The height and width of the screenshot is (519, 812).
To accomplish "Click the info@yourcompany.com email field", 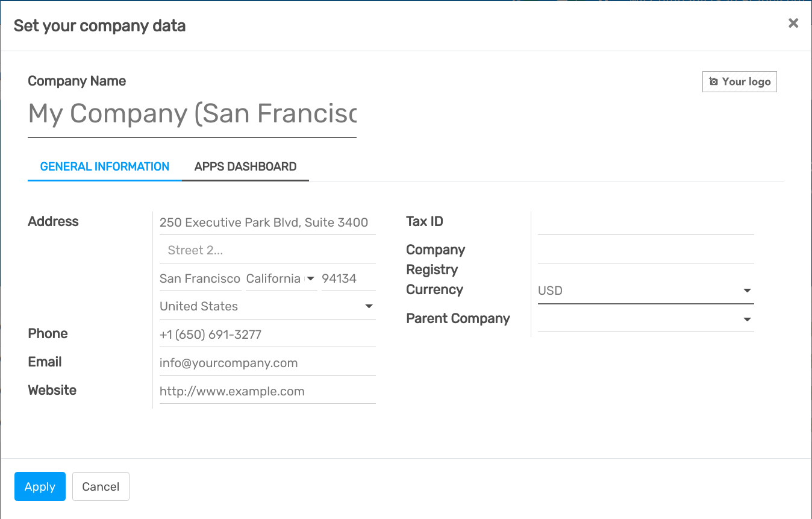I will [x=267, y=362].
